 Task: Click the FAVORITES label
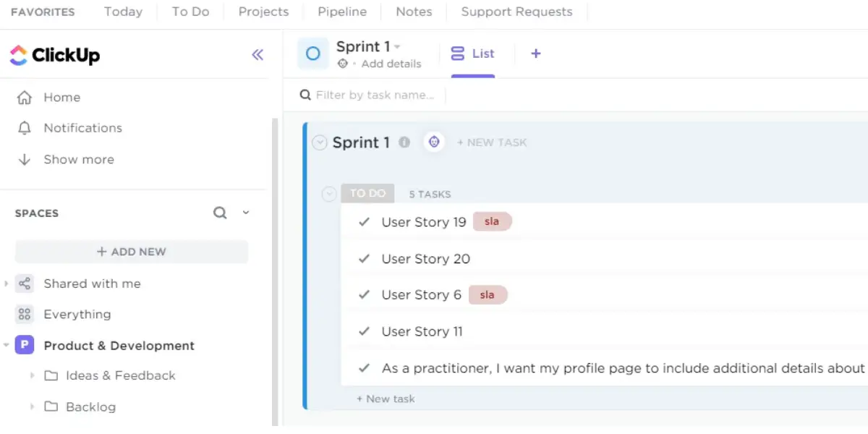coord(43,12)
